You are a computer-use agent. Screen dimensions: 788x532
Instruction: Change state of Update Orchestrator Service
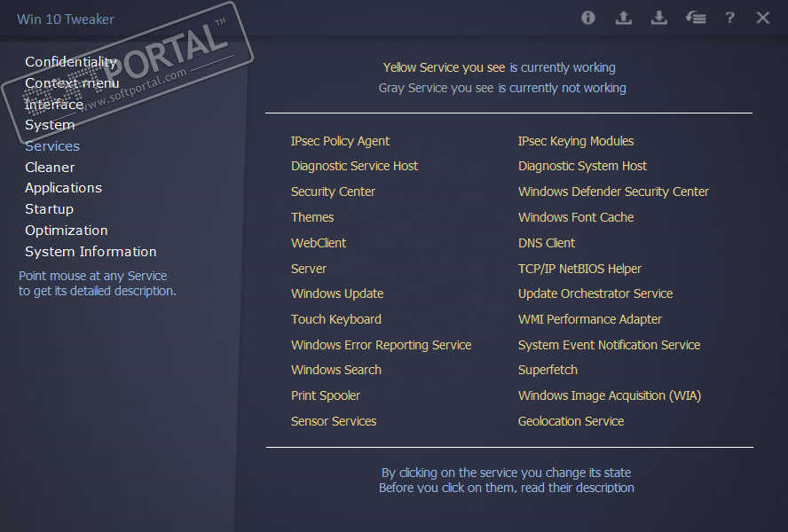(x=595, y=293)
